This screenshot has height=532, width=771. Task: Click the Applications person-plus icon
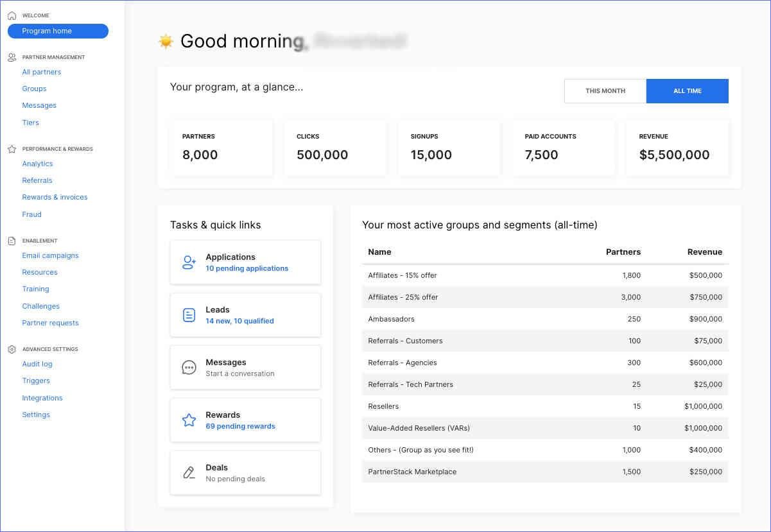[188, 262]
